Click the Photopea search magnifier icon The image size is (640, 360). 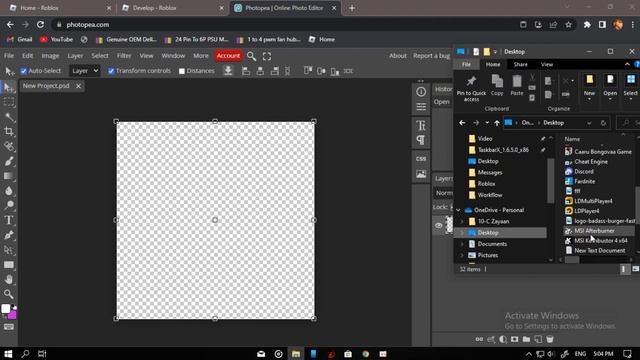pos(251,56)
